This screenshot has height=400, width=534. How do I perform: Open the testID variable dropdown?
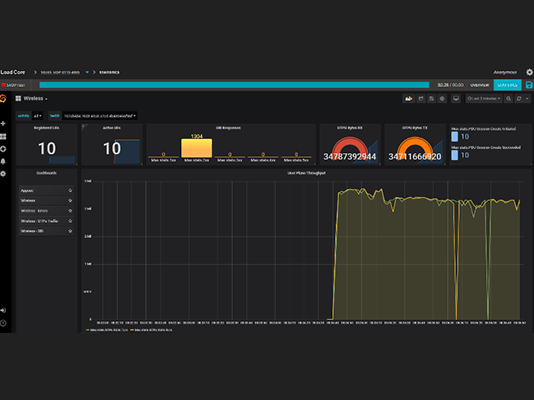click(x=100, y=116)
